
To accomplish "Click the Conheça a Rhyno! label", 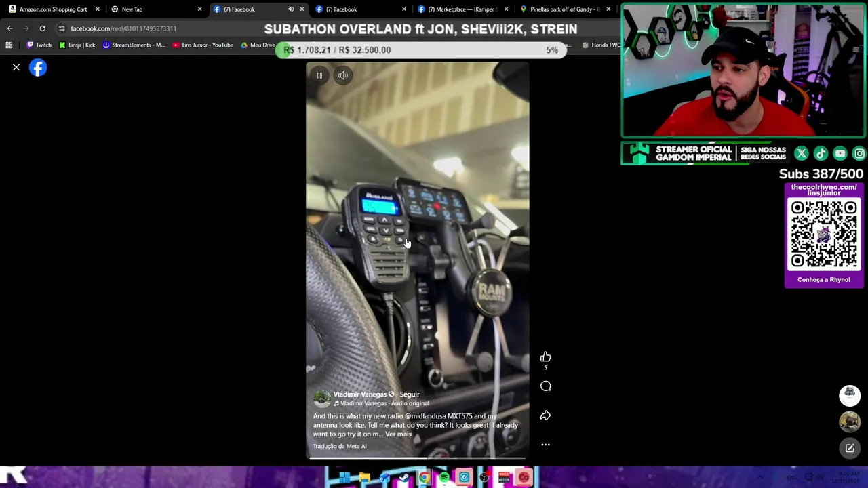I will (824, 280).
